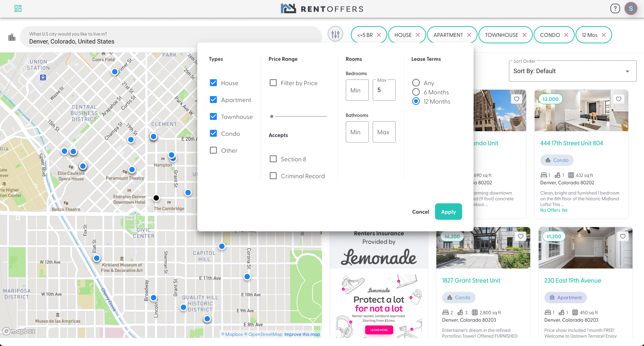Expand the Sort Order dropdown
The height and width of the screenshot is (346, 644).
tap(572, 71)
